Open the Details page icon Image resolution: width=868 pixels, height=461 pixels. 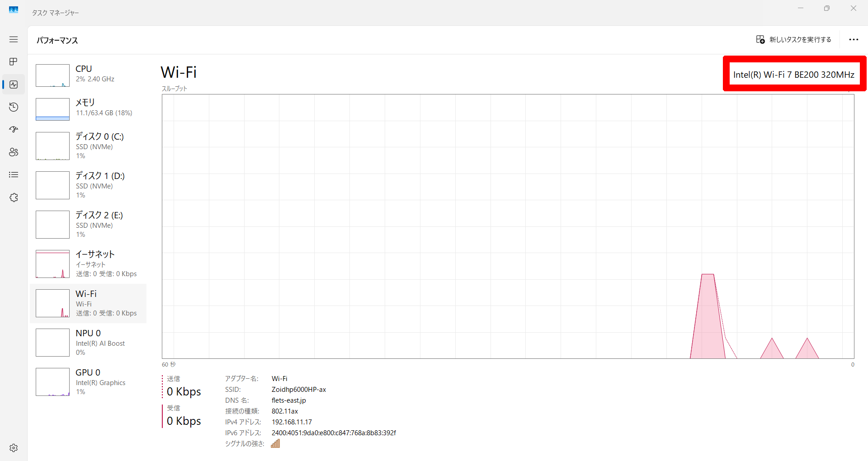[14, 175]
